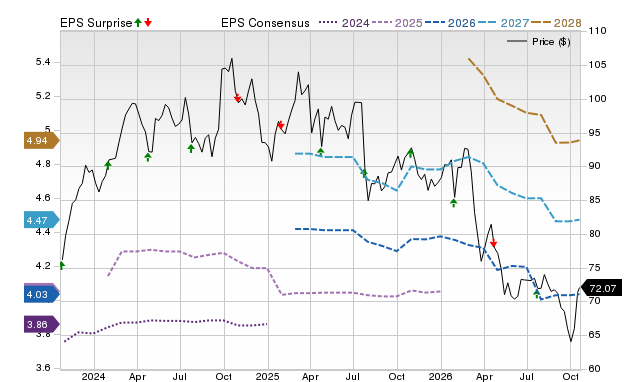Select the red surprise arrow just after April 2026
Screen dimensions: 640x382
pos(493,243)
